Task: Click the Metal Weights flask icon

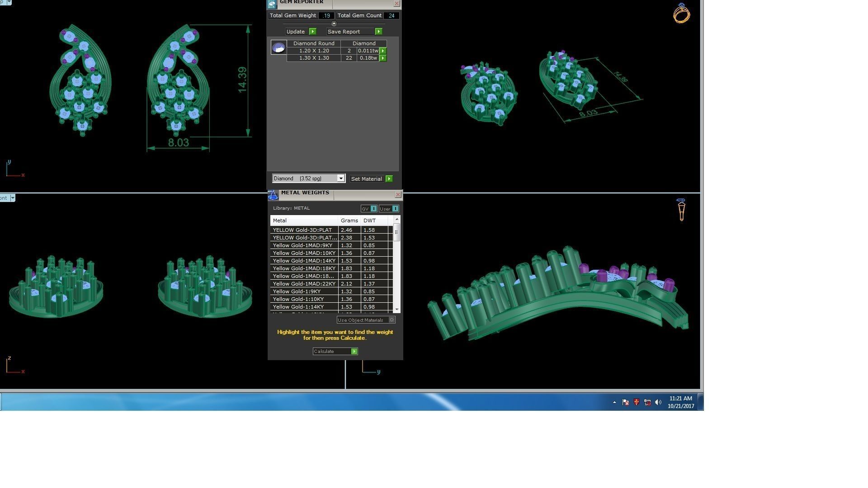Action: (273, 195)
